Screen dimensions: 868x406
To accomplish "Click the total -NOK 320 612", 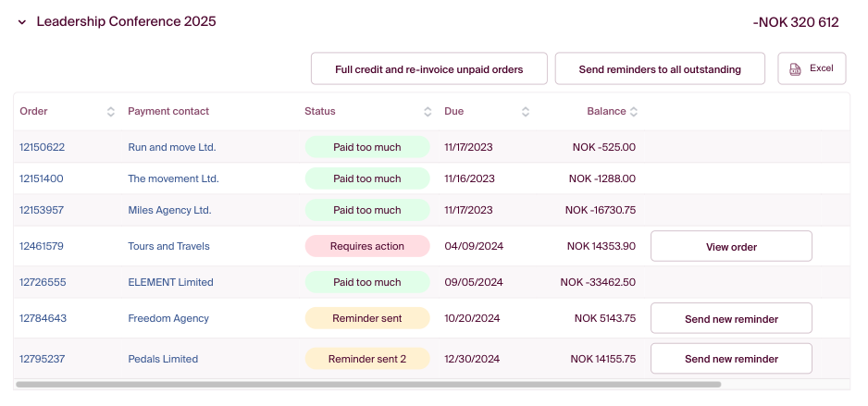I will (x=796, y=23).
